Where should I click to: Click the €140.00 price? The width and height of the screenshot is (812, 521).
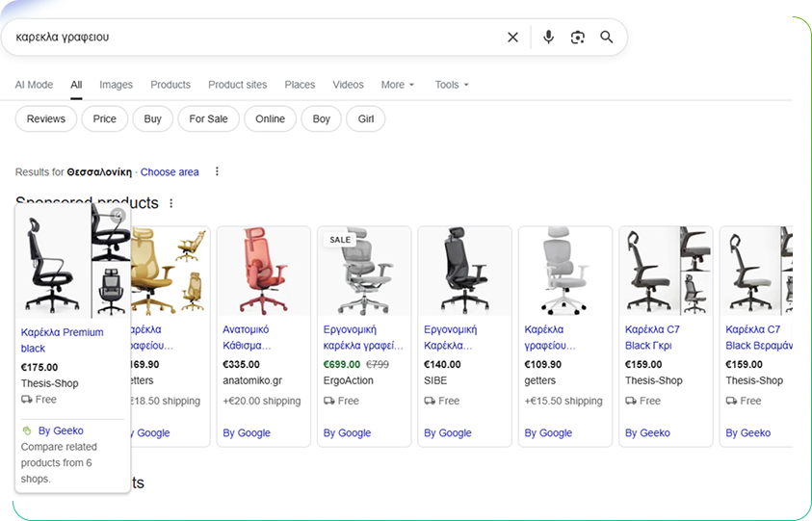[442, 365]
